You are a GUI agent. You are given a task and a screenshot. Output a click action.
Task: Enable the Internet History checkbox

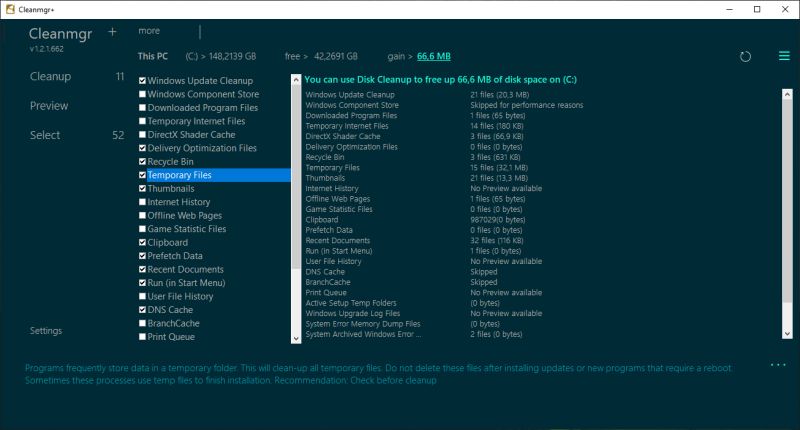point(142,202)
